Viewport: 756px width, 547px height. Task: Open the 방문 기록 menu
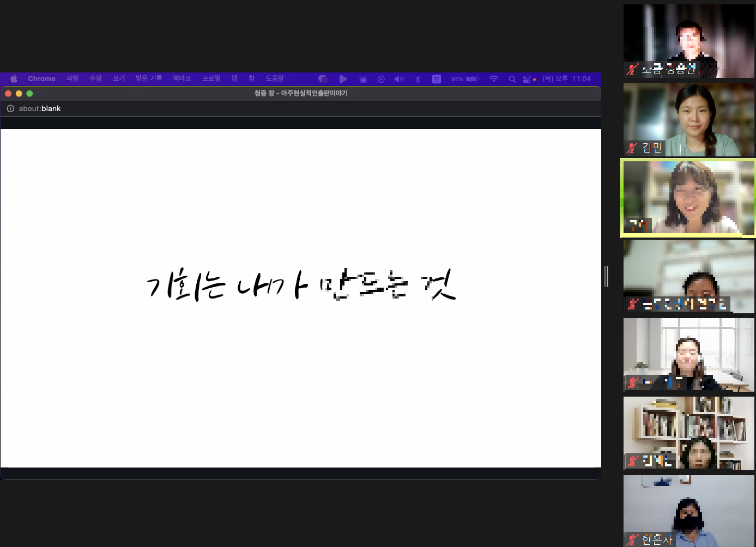click(x=149, y=78)
